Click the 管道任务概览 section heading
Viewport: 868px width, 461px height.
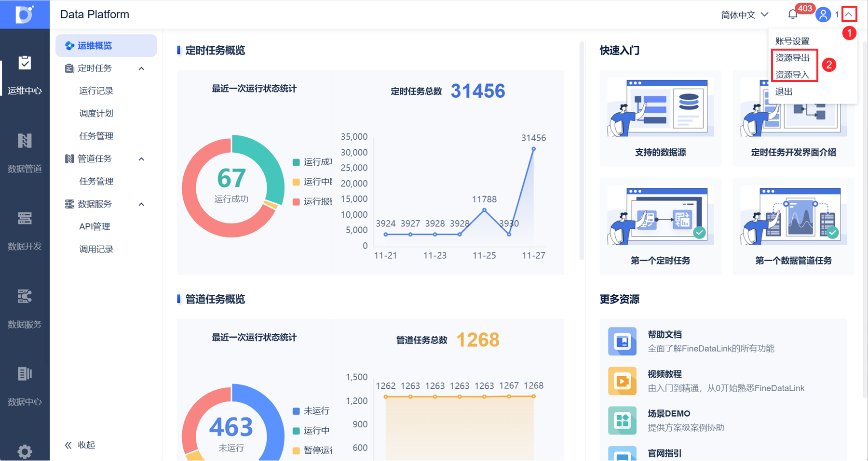[x=215, y=300]
